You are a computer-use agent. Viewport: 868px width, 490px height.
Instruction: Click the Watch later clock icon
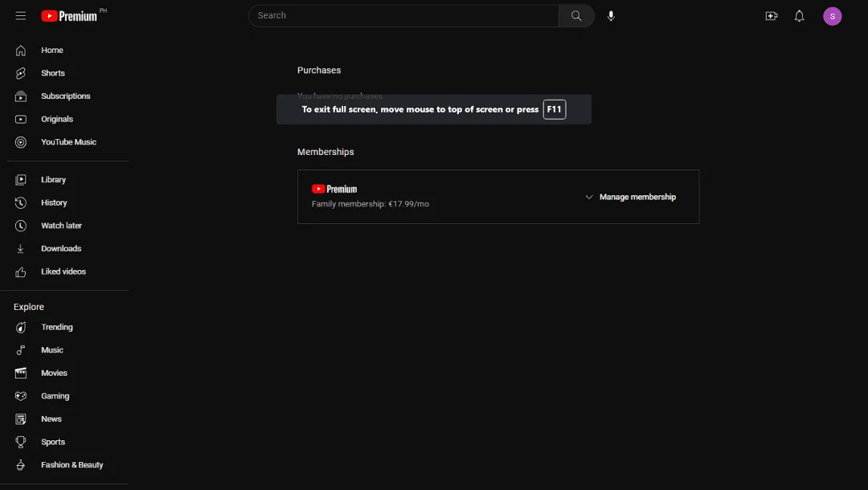(20, 226)
